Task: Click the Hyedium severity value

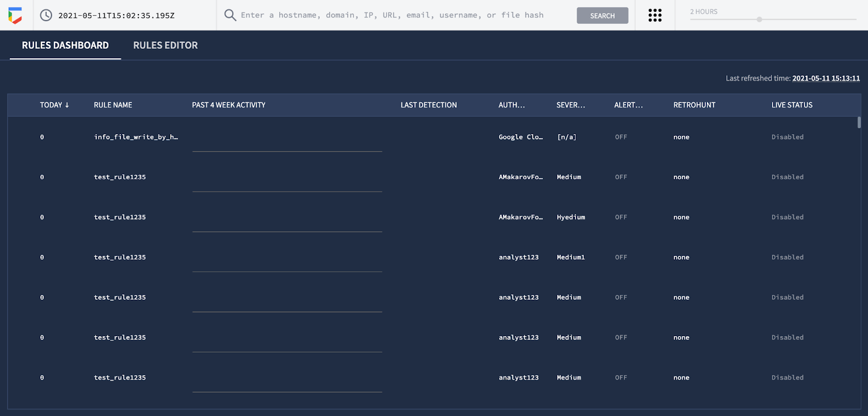Action: pos(571,217)
